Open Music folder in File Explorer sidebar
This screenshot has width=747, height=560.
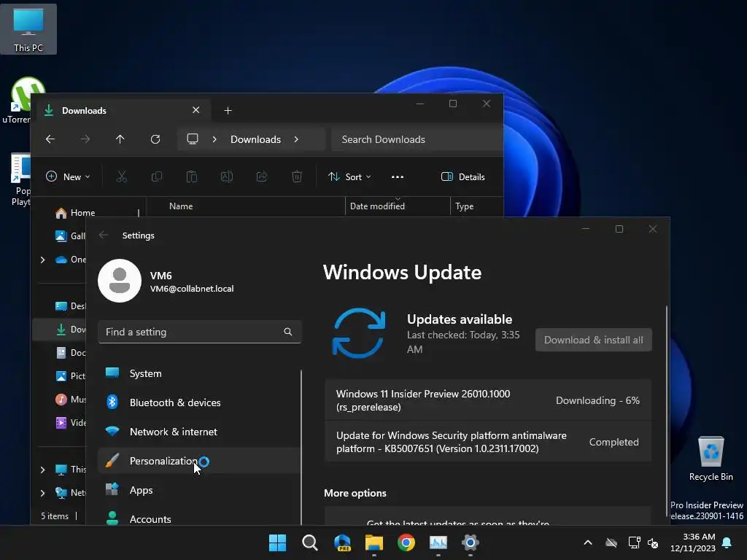tap(69, 399)
